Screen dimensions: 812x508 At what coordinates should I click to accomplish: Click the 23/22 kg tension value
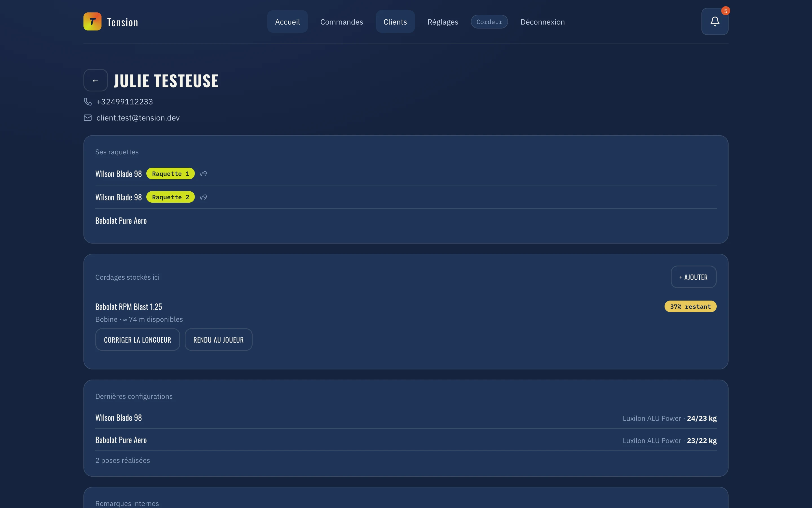coord(701,441)
